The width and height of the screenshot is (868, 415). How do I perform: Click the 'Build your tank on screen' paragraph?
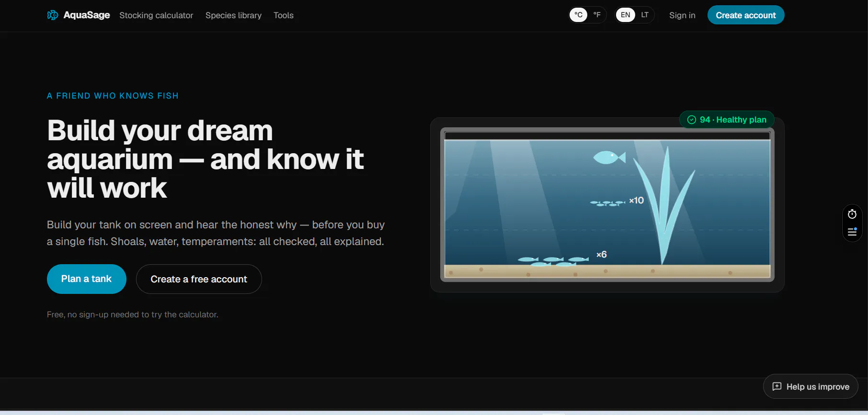click(x=216, y=233)
